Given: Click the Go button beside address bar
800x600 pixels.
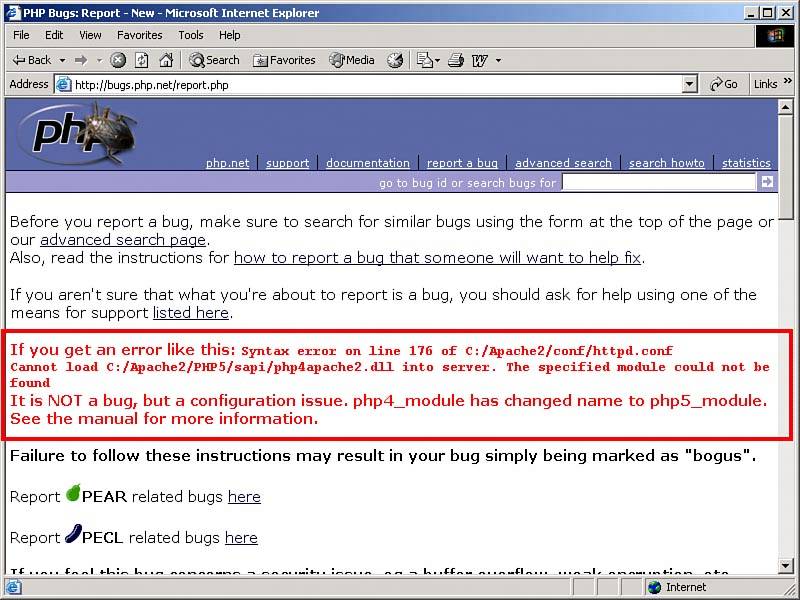Looking at the screenshot, I should click(724, 85).
